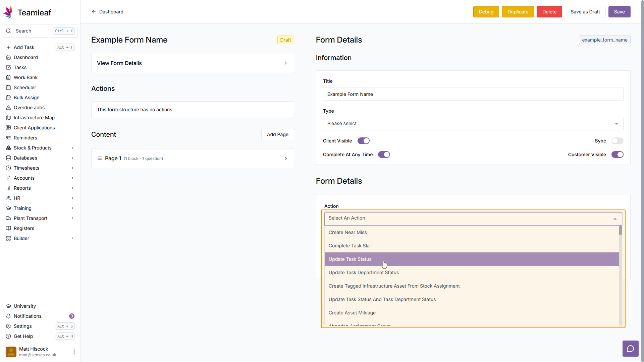Click the Notifications bell icon

point(8,316)
